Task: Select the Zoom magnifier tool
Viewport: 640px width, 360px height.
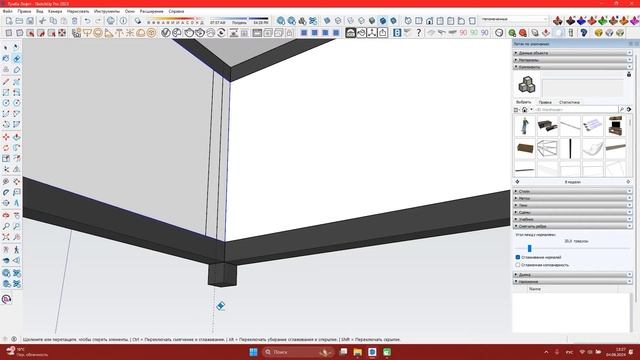Action: point(6,226)
